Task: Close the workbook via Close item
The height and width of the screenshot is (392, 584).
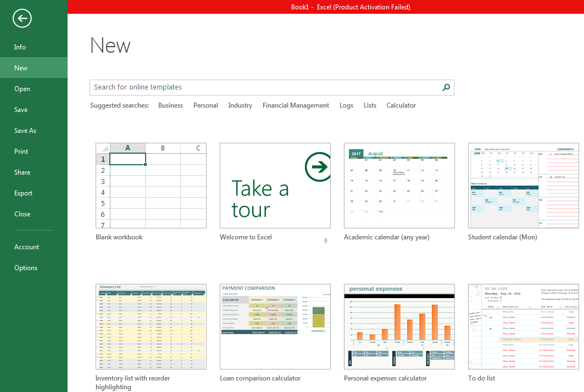Action: [34, 214]
